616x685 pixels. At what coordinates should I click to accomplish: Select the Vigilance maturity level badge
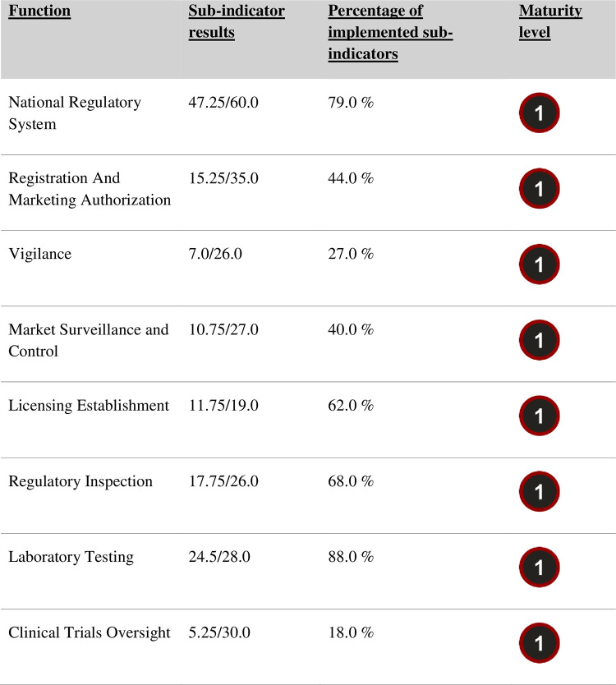539,264
